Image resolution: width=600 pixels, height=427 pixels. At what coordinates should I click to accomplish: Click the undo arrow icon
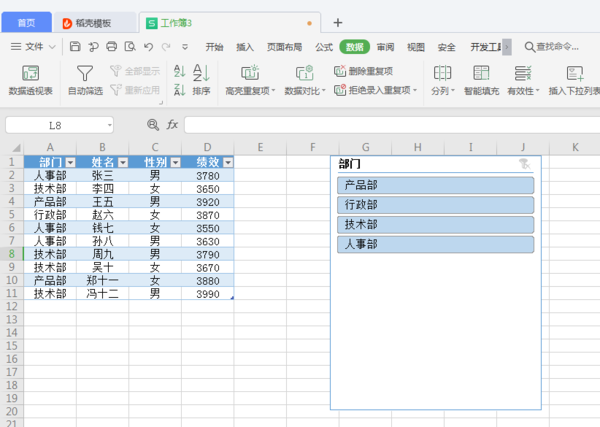pos(148,47)
